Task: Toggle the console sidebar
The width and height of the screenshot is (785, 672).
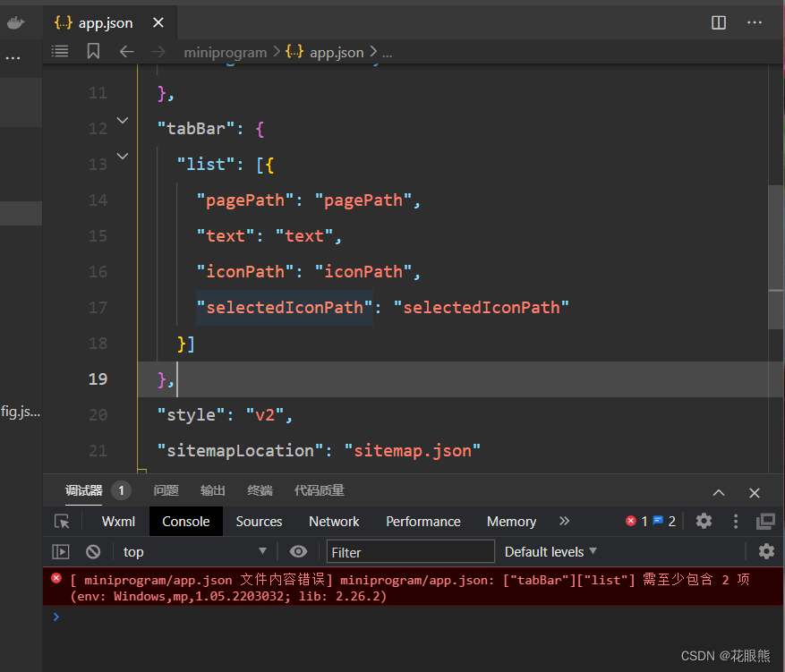Action: [x=61, y=551]
